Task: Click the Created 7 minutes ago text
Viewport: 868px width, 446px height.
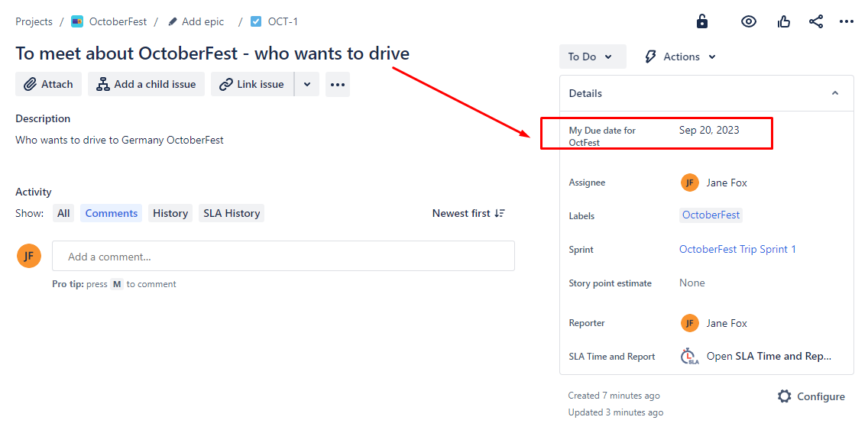Action: pyautogui.click(x=614, y=396)
